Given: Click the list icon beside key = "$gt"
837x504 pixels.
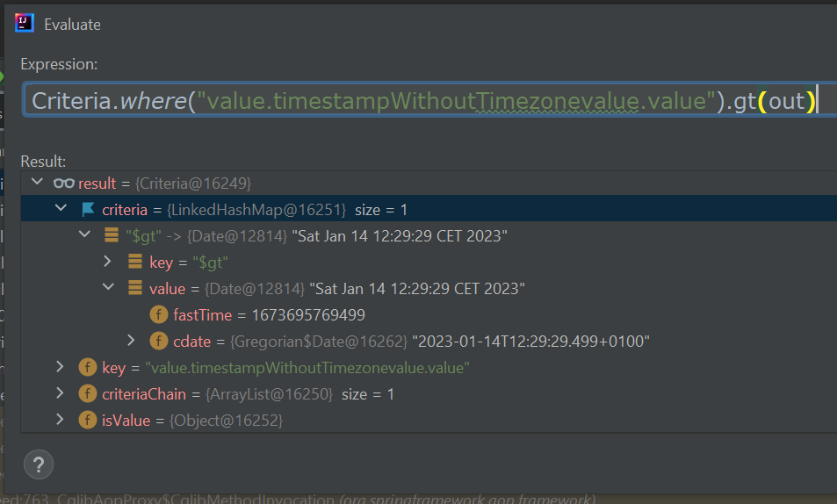Looking at the screenshot, I should pyautogui.click(x=135, y=261).
